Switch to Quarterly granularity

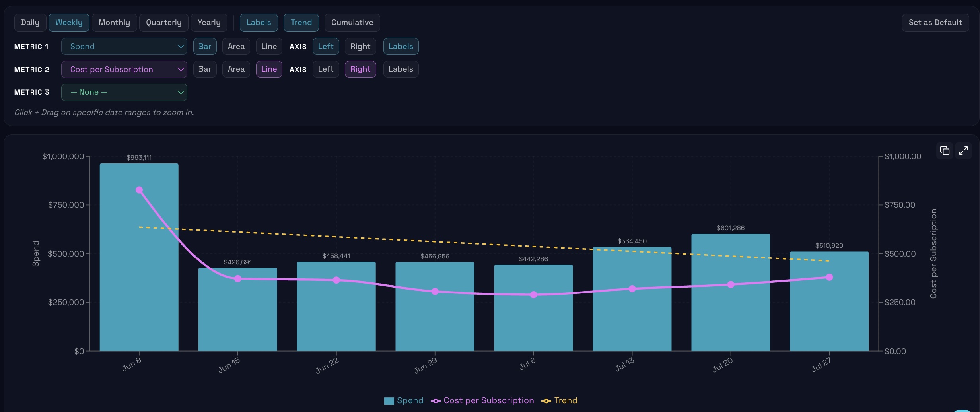point(163,23)
